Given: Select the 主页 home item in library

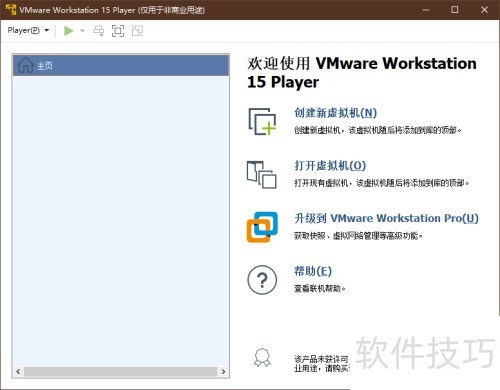Looking at the screenshot, I should coord(121,65).
